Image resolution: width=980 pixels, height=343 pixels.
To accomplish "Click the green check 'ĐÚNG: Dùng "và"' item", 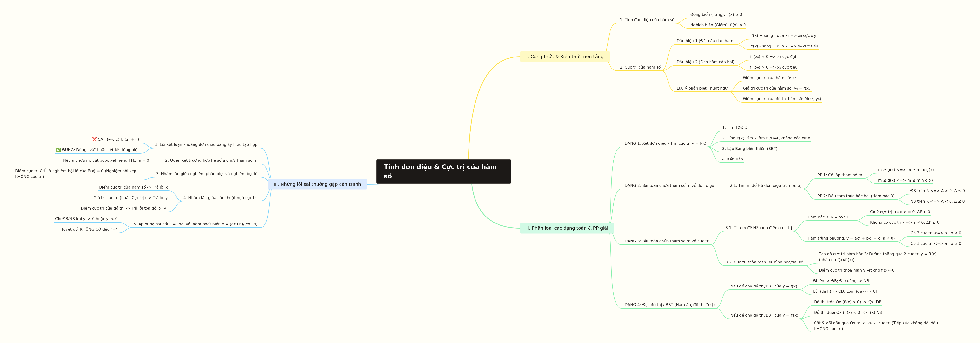I will tap(97, 150).
